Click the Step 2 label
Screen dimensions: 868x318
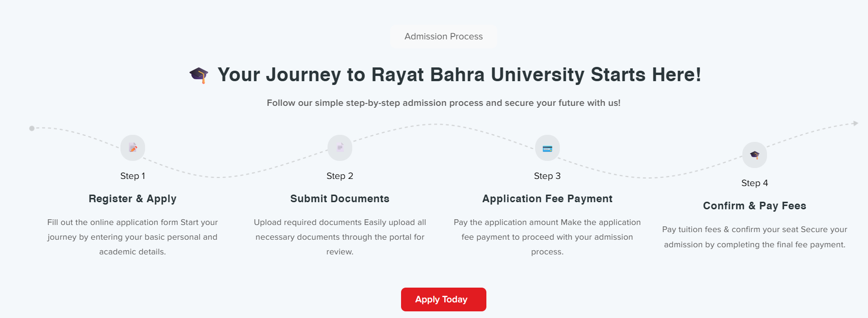[340, 176]
